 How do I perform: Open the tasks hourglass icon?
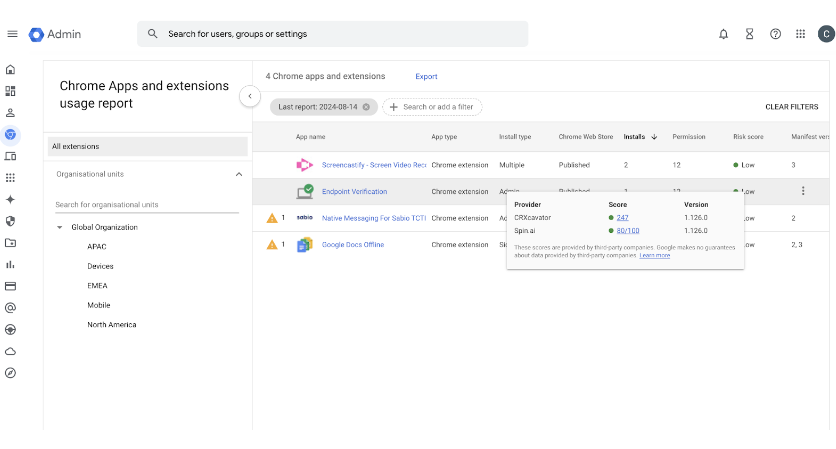point(749,34)
